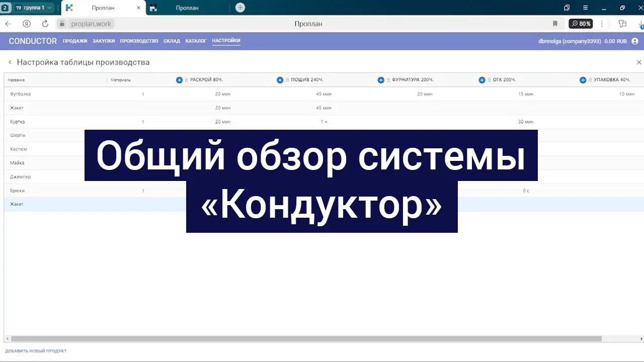Click the Материалы column header
The image size is (644, 362).
tap(121, 80)
